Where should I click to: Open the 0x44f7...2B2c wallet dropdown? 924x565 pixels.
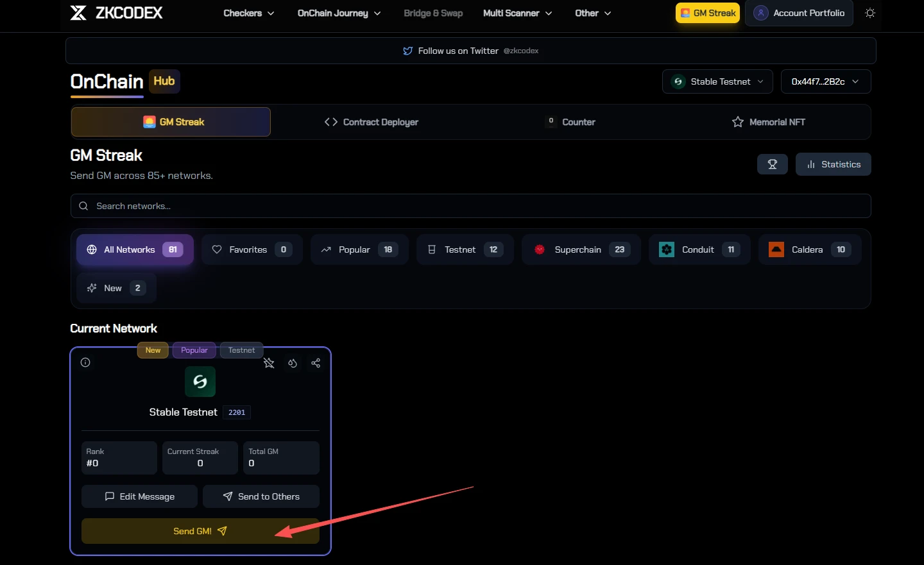click(826, 81)
